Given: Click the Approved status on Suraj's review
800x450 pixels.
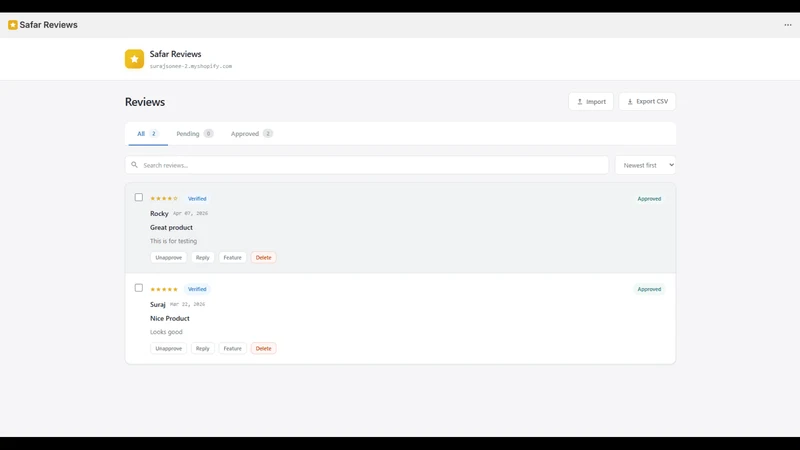Looking at the screenshot, I should click(x=649, y=289).
